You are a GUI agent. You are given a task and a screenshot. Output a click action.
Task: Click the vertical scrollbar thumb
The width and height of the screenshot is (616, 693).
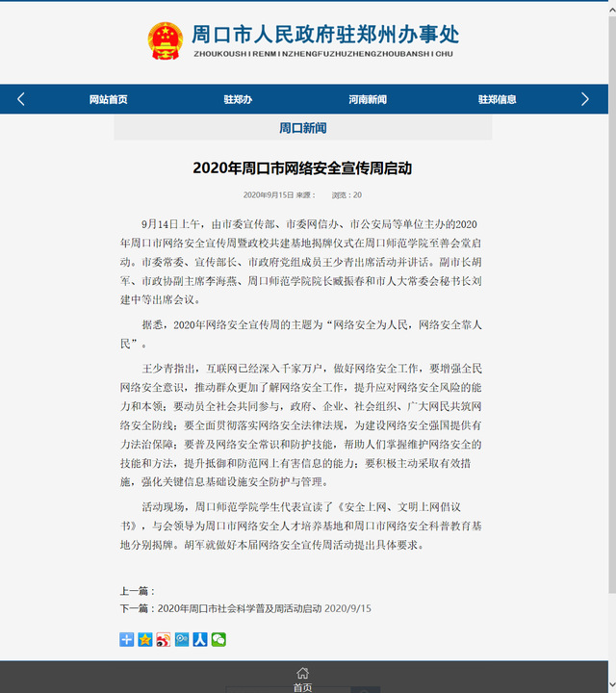click(612, 305)
